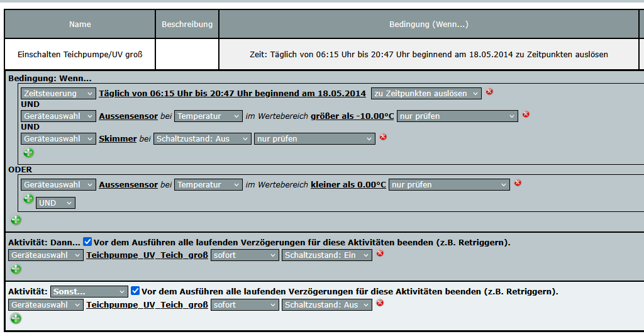Open the 'sofort' dropdown in the Dann activity

pos(245,255)
